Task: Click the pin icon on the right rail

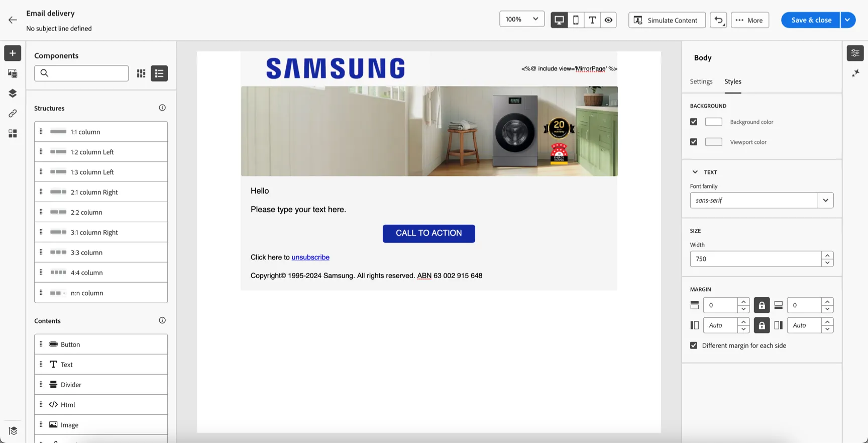Action: tap(855, 73)
